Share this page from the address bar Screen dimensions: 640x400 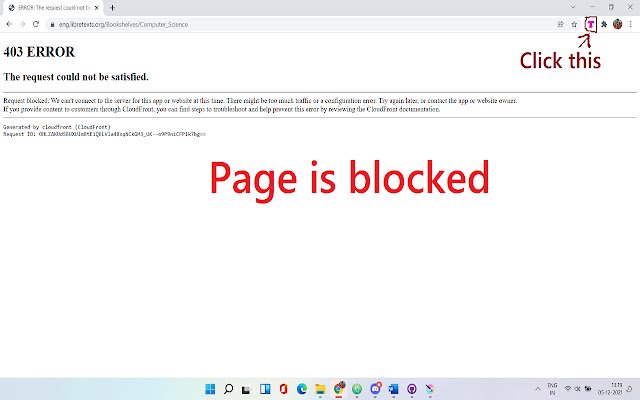click(x=560, y=24)
